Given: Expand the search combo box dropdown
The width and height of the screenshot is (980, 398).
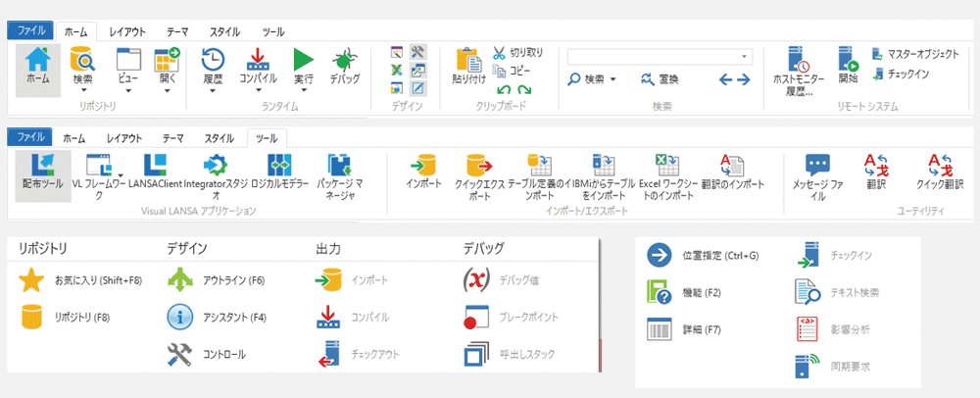Looking at the screenshot, I should 745,56.
